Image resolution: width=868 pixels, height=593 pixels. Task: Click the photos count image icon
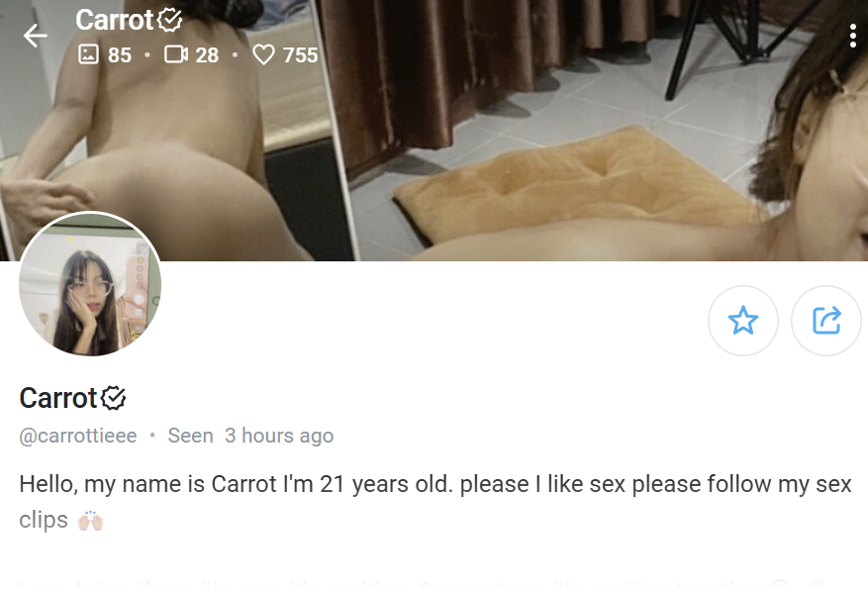[x=88, y=54]
